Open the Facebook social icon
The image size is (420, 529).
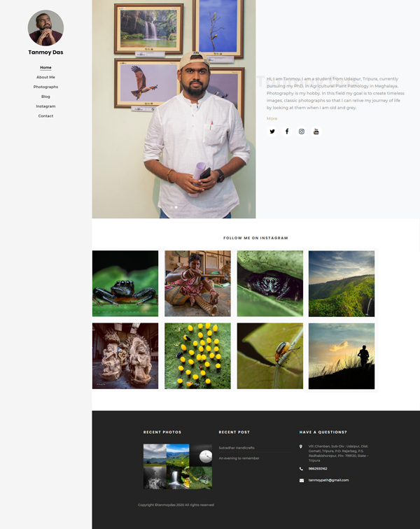286,132
